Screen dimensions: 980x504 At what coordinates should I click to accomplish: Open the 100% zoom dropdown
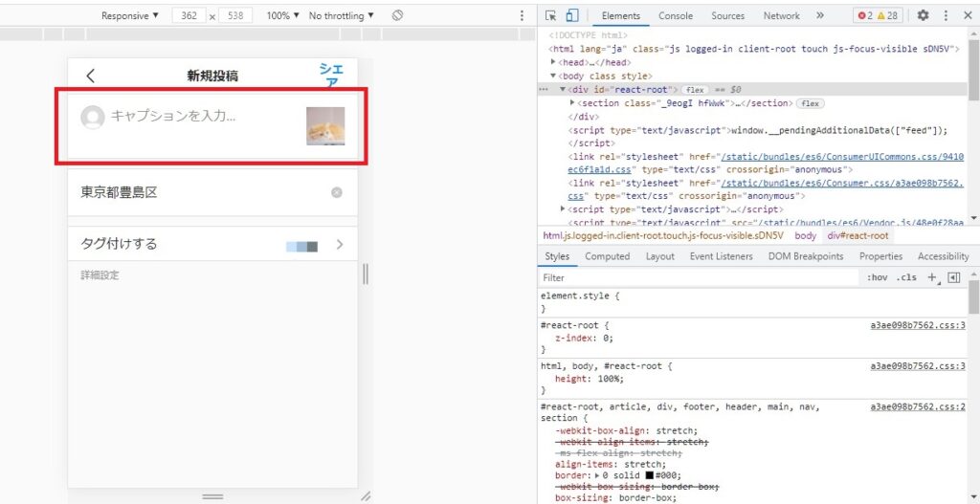click(282, 15)
